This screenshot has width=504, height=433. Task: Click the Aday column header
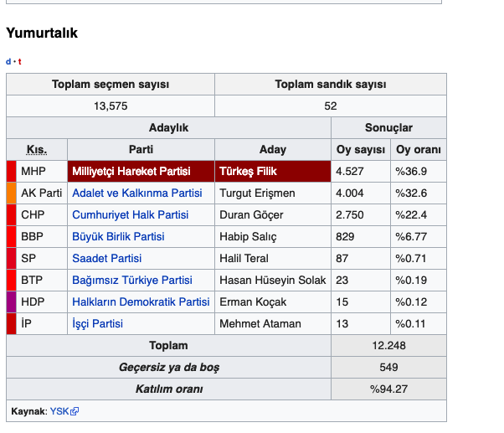[x=273, y=149]
